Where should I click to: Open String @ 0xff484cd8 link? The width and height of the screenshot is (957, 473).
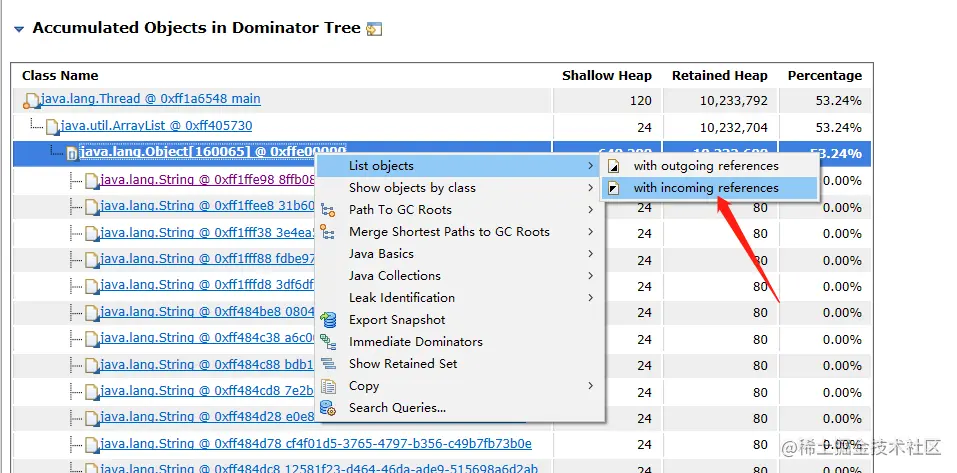(x=208, y=391)
